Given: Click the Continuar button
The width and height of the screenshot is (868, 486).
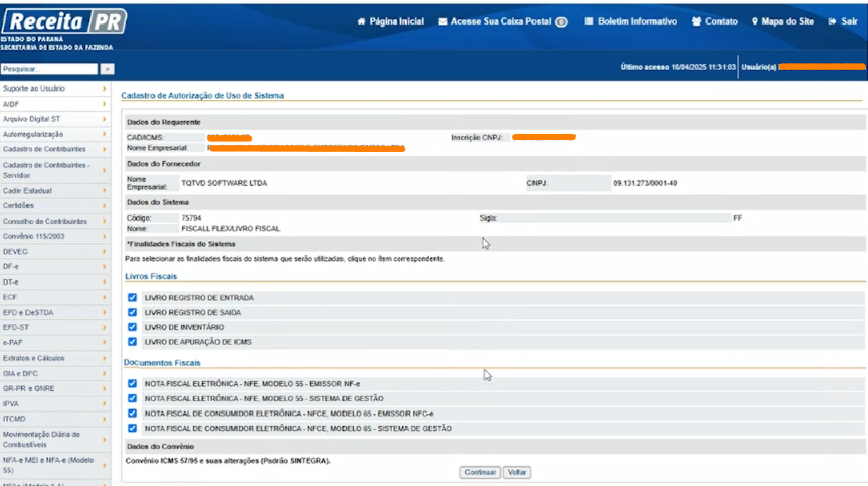Looking at the screenshot, I should tap(480, 473).
